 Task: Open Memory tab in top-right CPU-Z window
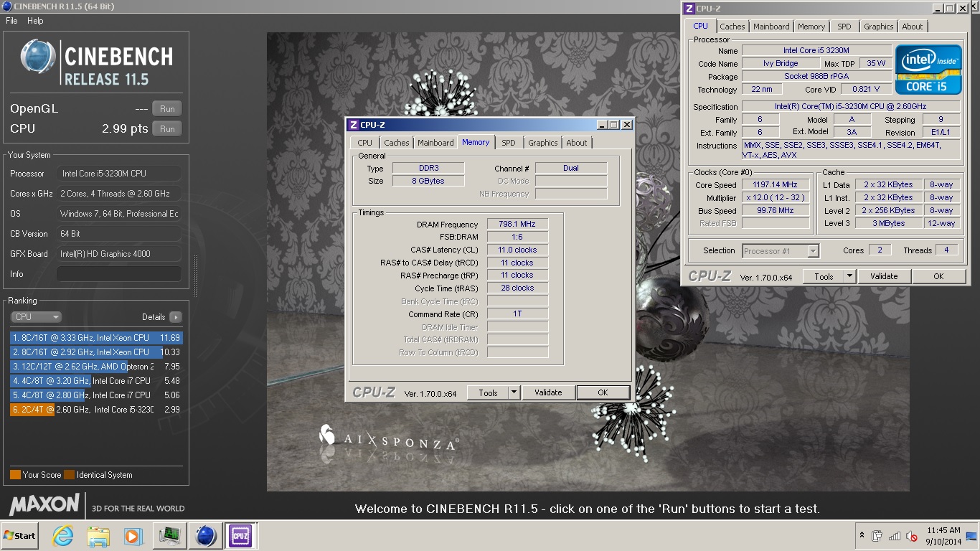811,27
